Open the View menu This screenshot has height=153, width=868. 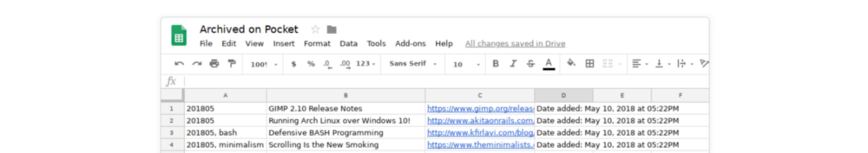click(254, 44)
